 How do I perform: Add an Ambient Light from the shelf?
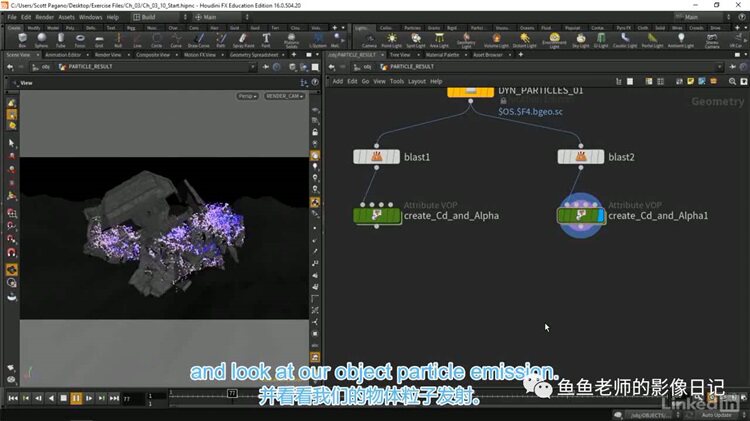681,40
